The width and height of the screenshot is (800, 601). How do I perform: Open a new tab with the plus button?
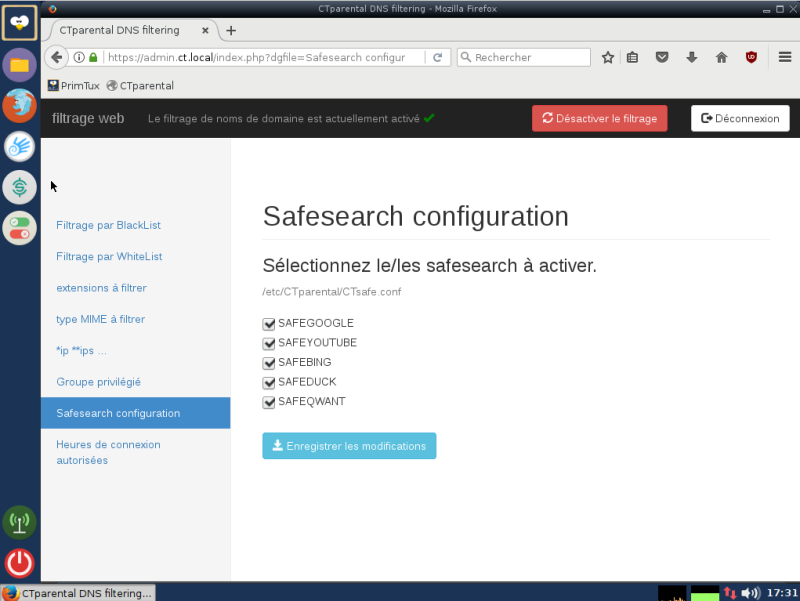tap(231, 31)
